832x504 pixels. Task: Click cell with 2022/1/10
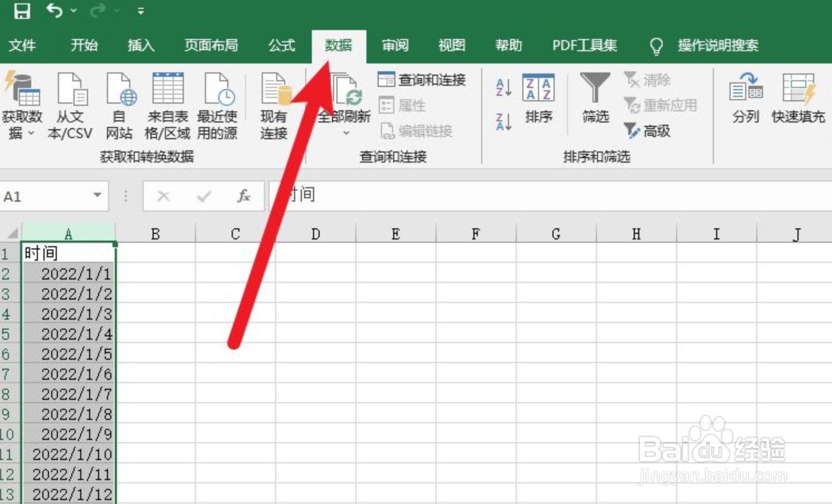[x=68, y=454]
